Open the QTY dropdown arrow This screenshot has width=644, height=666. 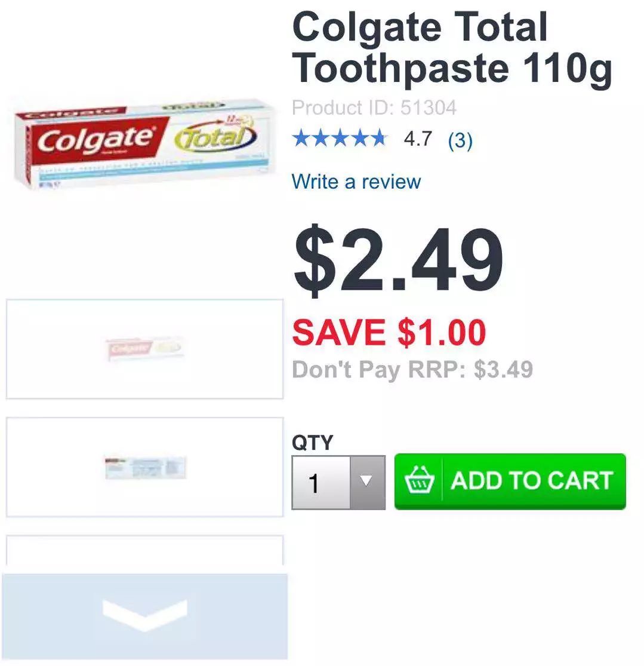(x=368, y=482)
